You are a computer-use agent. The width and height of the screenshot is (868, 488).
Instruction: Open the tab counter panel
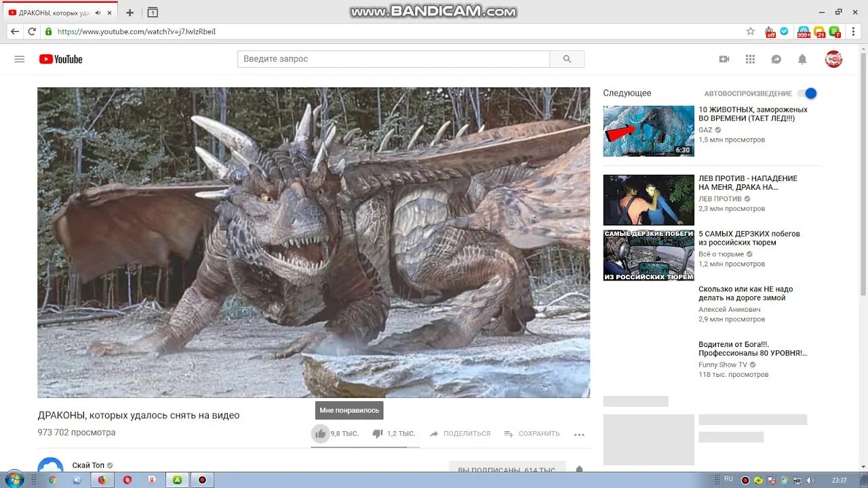pos(153,13)
